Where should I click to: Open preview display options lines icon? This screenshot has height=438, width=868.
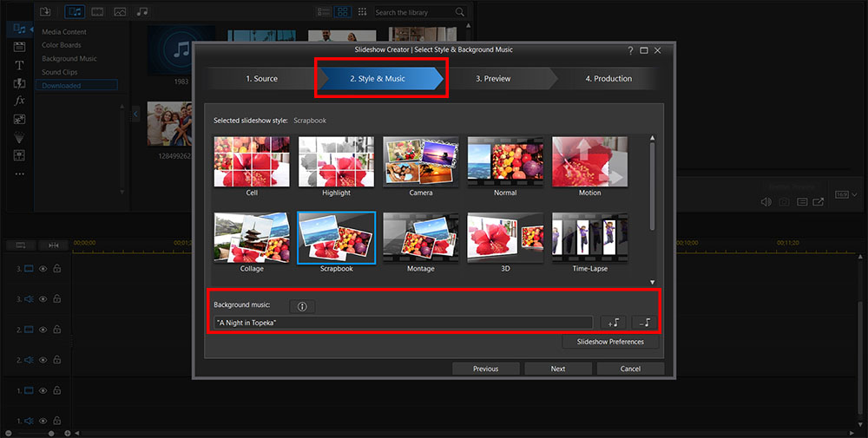(801, 202)
